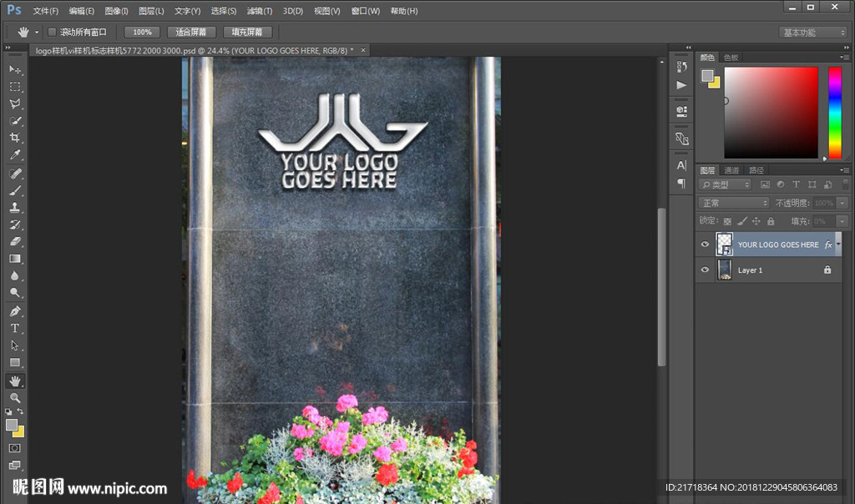The width and height of the screenshot is (855, 504).
Task: Select the Eraser tool
Action: pos(15,241)
